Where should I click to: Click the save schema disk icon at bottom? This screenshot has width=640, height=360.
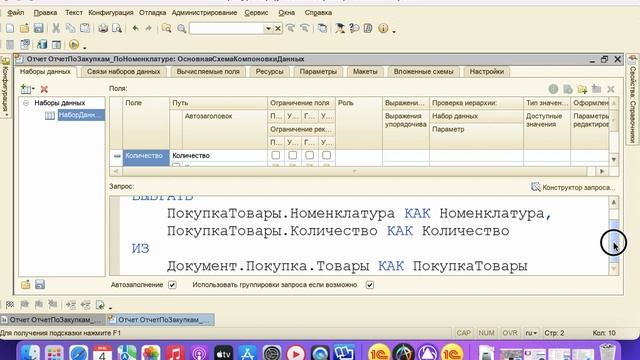pos(40,284)
